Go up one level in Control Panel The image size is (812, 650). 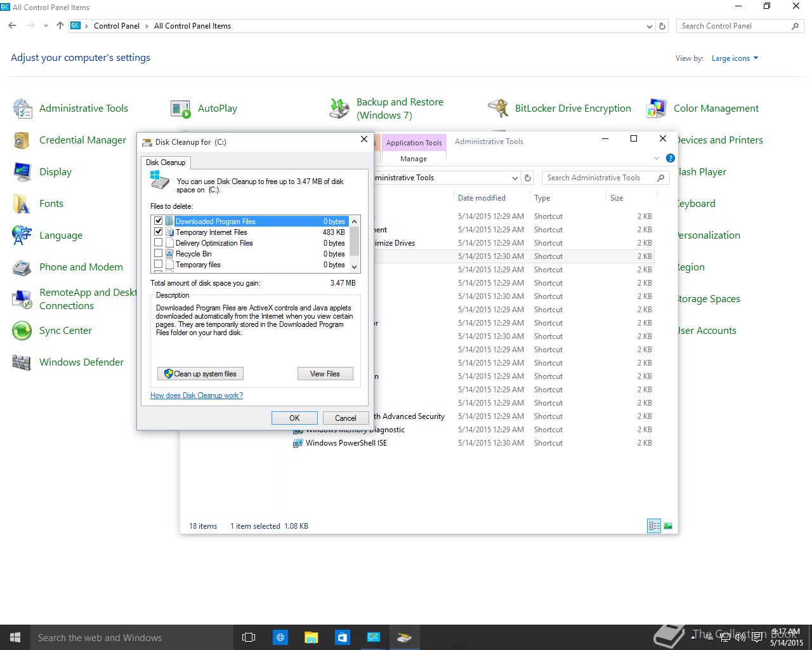click(60, 26)
